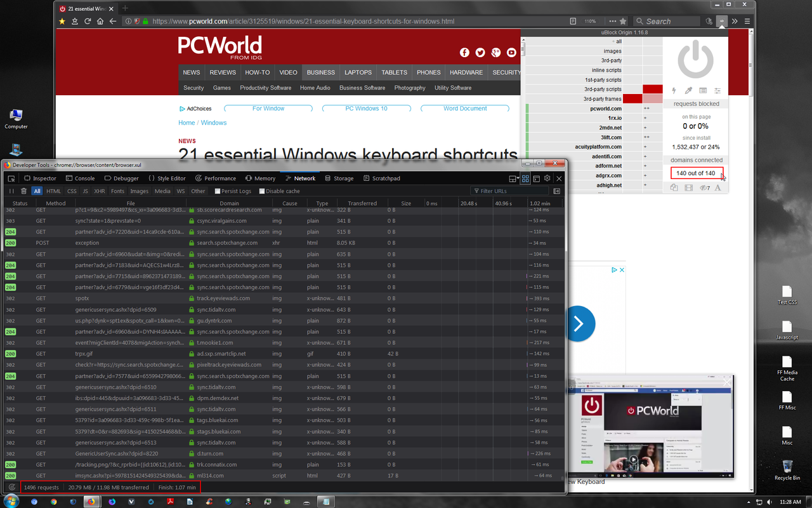The height and width of the screenshot is (508, 812).
Task: Open performance analysis stopwatch icon in status bar
Action: click(11, 487)
